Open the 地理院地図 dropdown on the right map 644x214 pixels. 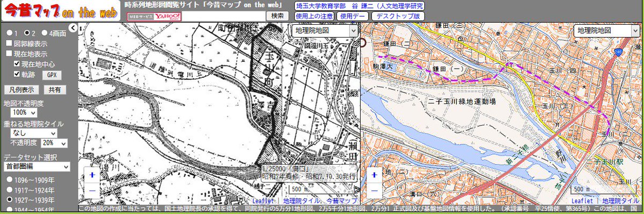605,31
